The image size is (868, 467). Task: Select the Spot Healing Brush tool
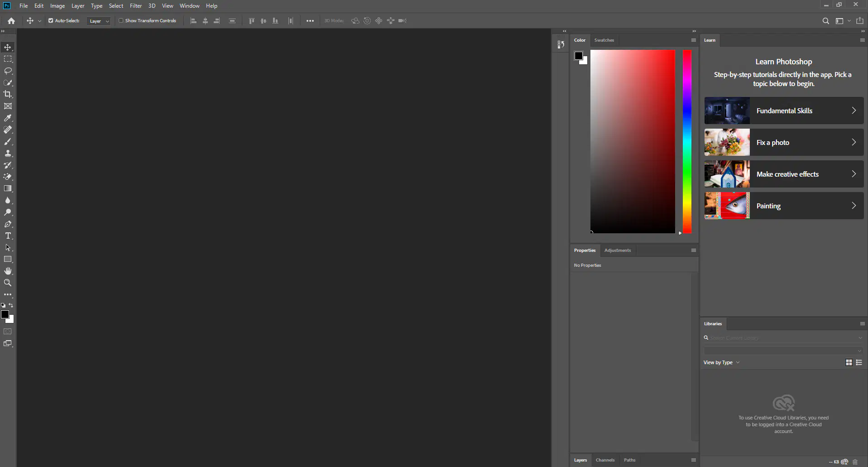(x=8, y=130)
